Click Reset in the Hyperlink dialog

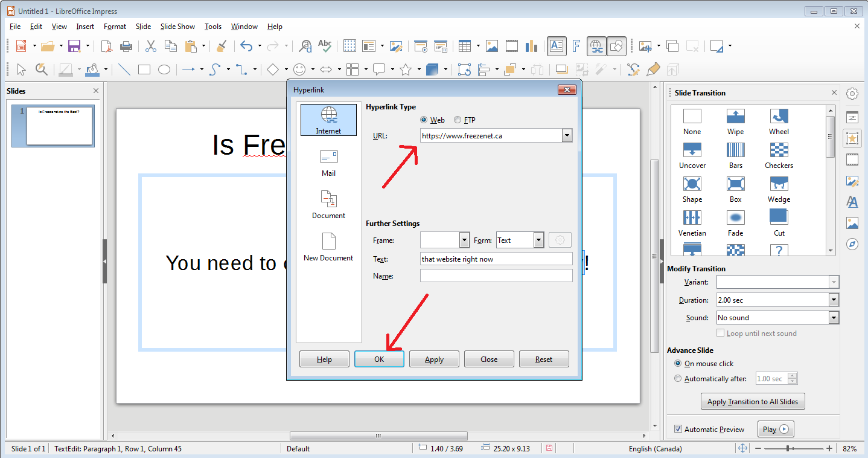pos(544,359)
